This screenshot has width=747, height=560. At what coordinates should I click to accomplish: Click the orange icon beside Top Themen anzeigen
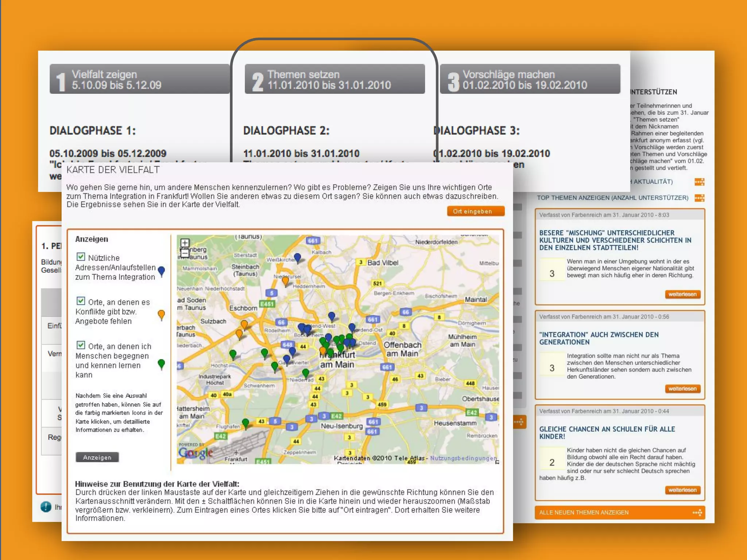click(x=699, y=198)
